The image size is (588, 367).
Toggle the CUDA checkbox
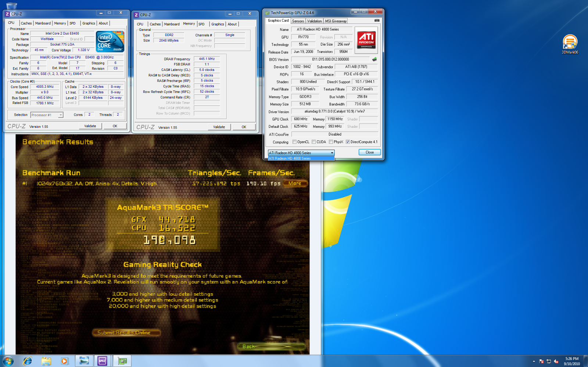pyautogui.click(x=313, y=142)
